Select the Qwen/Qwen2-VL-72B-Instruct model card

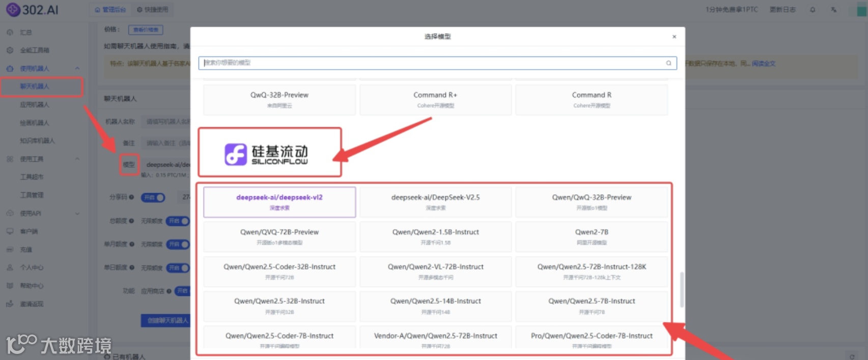(x=435, y=272)
